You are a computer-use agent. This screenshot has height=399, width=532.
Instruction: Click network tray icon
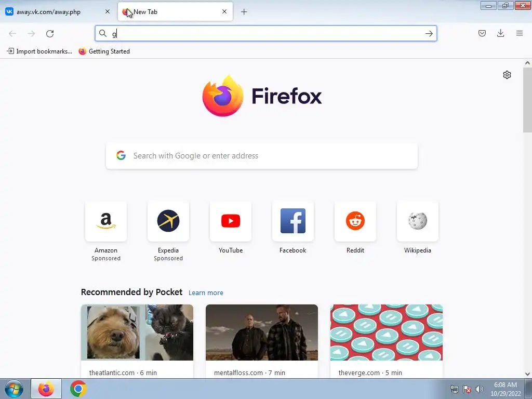[454, 389]
